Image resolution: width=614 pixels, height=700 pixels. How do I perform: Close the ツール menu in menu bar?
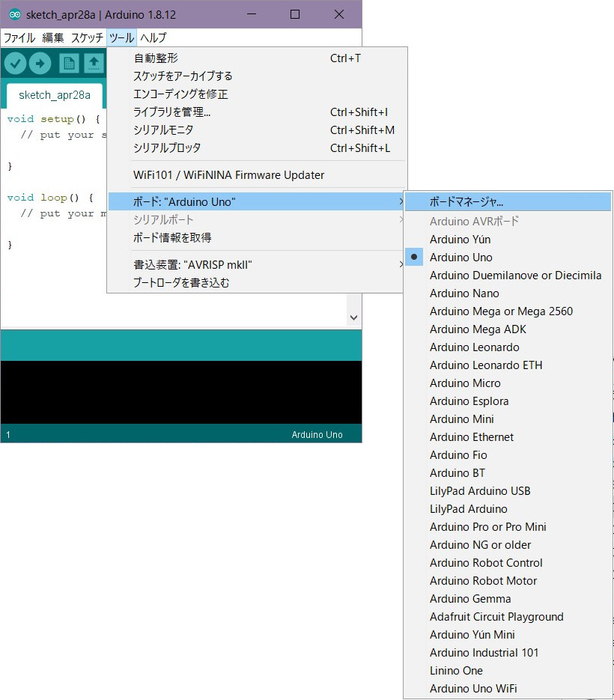(x=121, y=37)
